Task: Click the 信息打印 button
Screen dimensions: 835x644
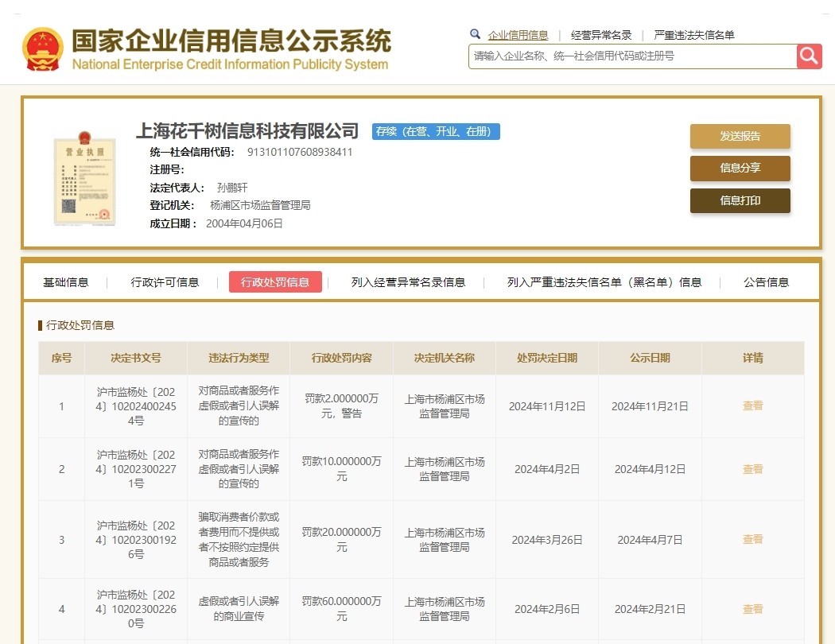Action: pyautogui.click(x=740, y=200)
